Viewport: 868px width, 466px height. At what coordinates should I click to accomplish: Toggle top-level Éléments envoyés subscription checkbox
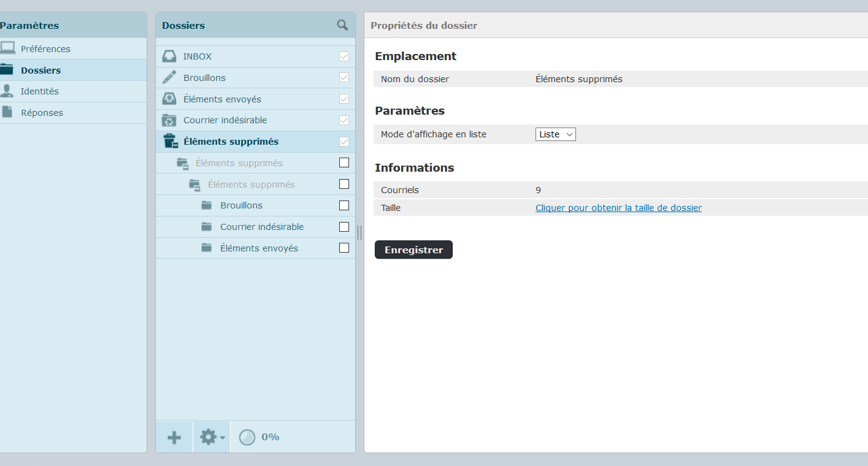coord(344,99)
